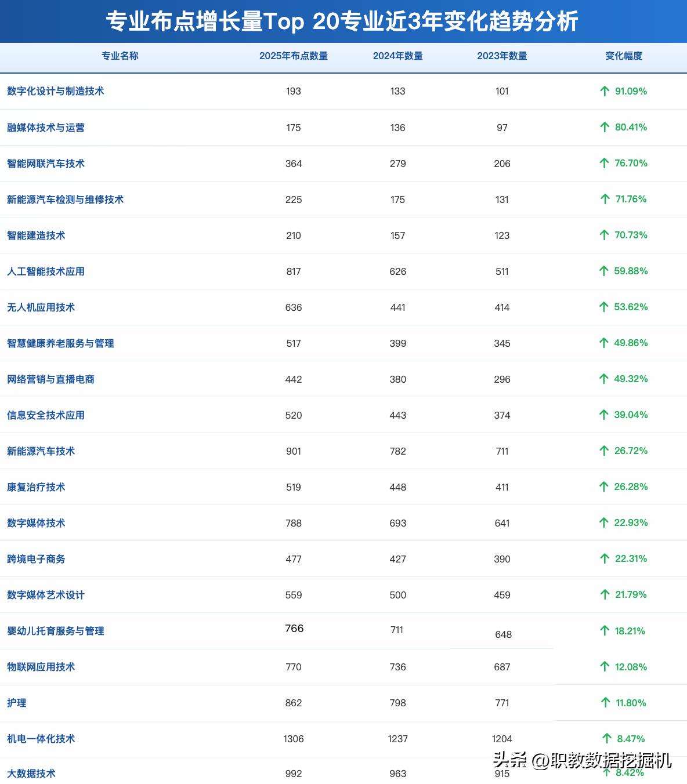
Task: Click the 变化幅度 column header
Action: tap(624, 56)
